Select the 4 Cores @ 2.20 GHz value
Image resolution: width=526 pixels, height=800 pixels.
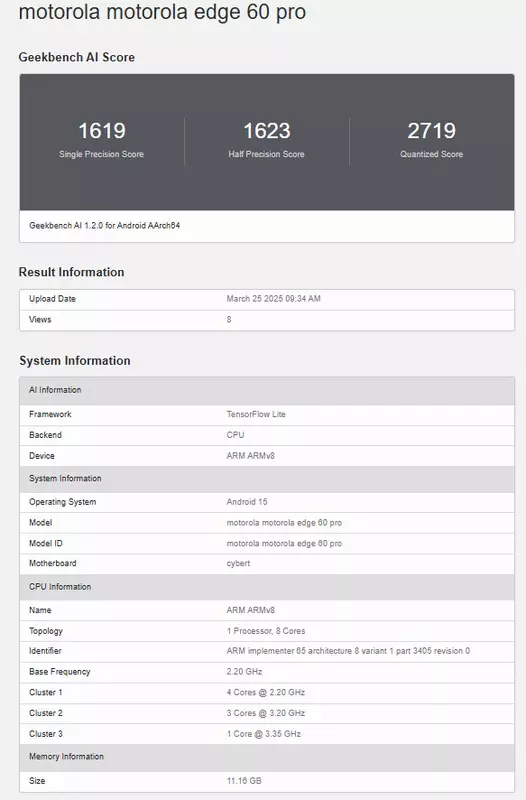tap(266, 693)
